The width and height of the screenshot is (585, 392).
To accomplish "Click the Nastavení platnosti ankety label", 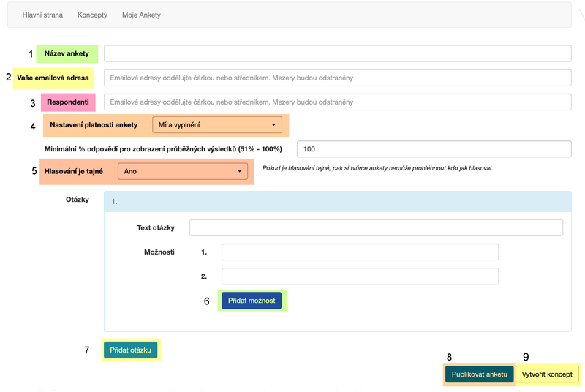I will tap(94, 125).
